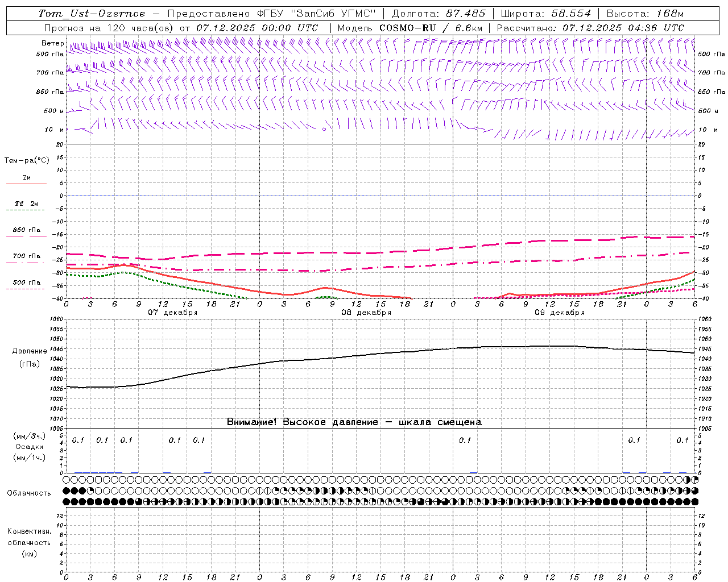
Task: Click the Облачность cloudiness label
Action: coord(29,493)
